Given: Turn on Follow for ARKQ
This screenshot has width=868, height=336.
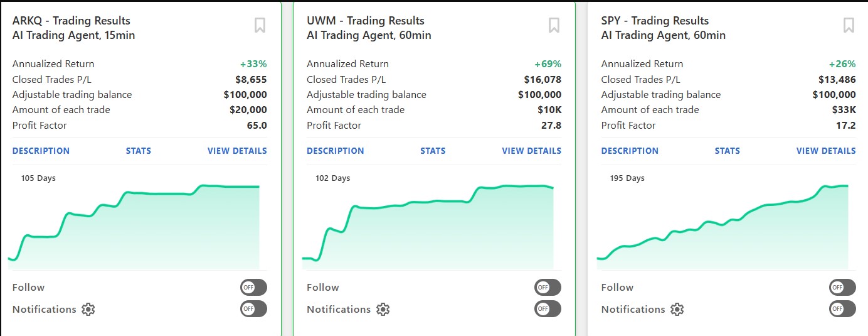Looking at the screenshot, I should coord(253,288).
